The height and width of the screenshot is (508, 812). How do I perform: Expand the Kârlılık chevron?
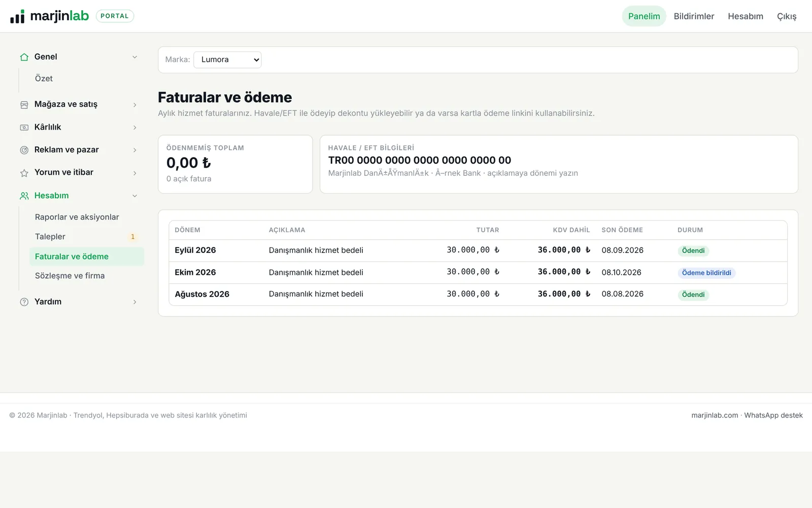point(134,128)
